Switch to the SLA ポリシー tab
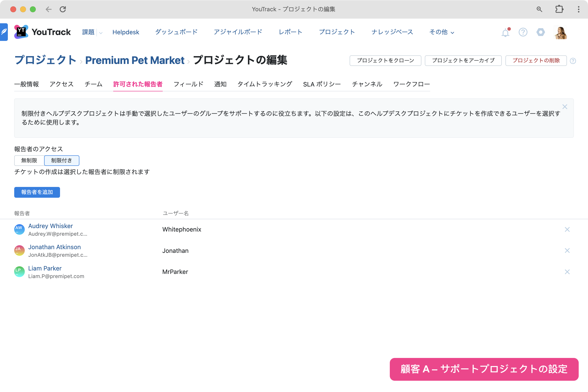Screen dimensions: 588x392 click(322, 84)
